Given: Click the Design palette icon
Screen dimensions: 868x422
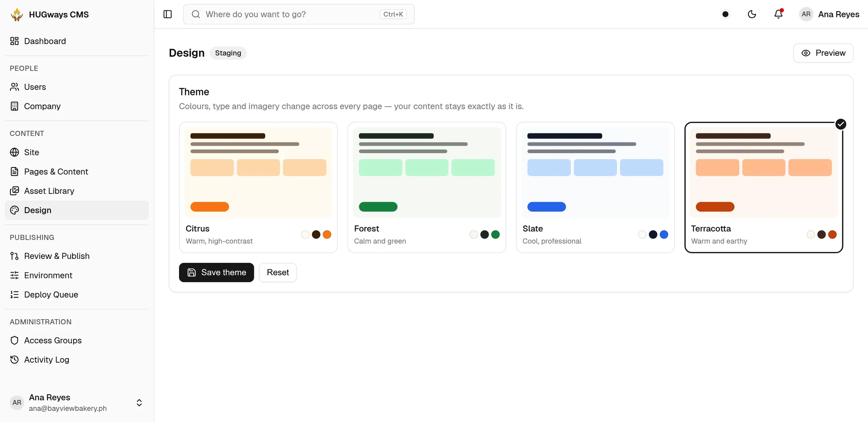Looking at the screenshot, I should tap(14, 210).
